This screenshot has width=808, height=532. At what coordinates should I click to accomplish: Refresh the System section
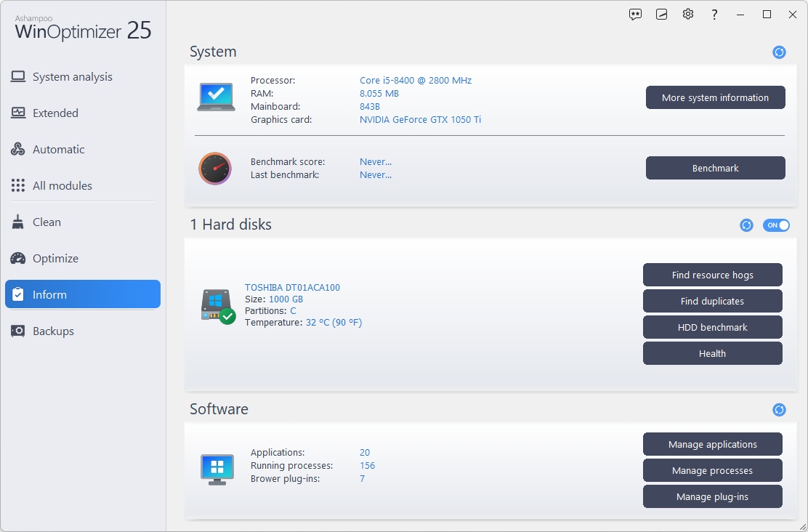(x=779, y=52)
